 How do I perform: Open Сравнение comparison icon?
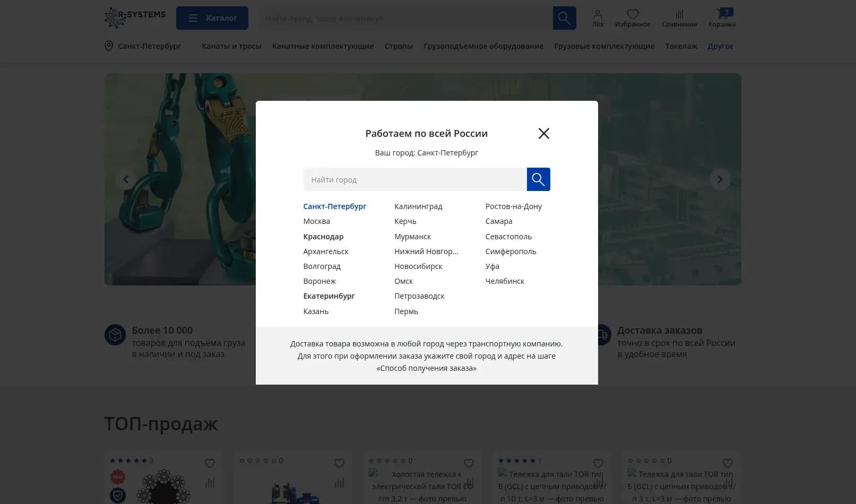[x=679, y=18]
